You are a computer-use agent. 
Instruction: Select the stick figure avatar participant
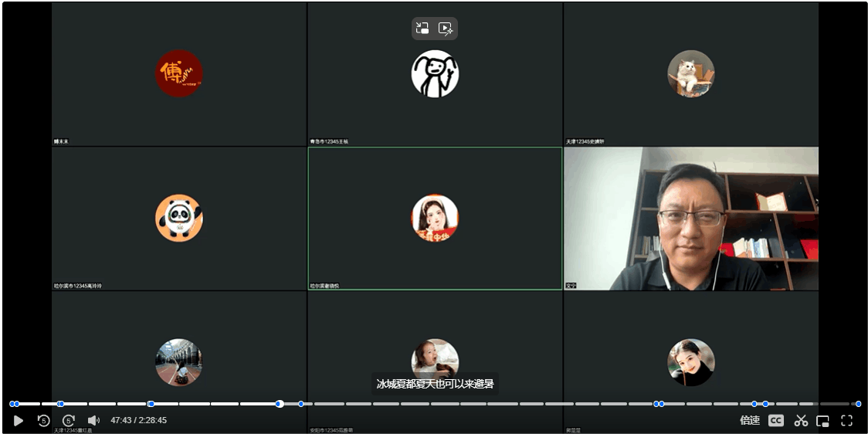(435, 73)
